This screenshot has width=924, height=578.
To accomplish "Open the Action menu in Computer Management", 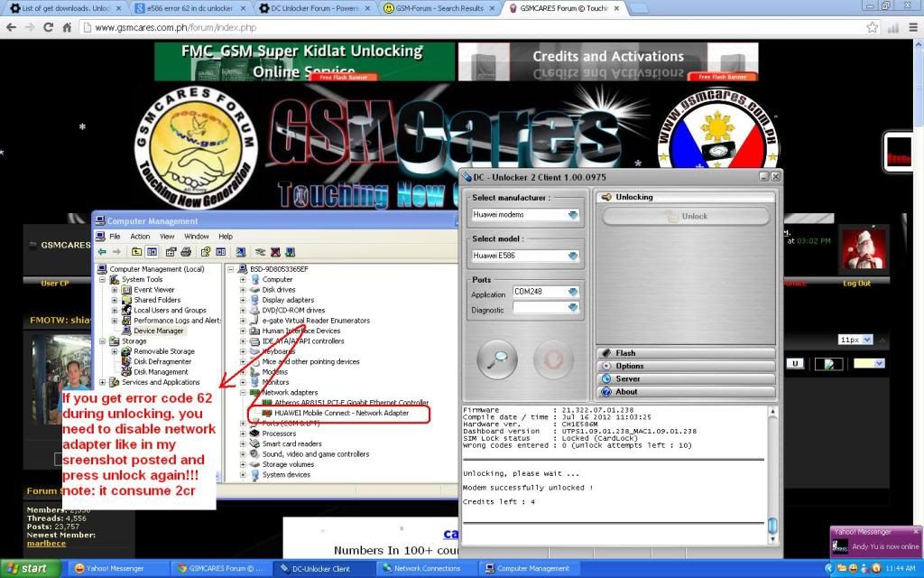I will click(x=140, y=237).
